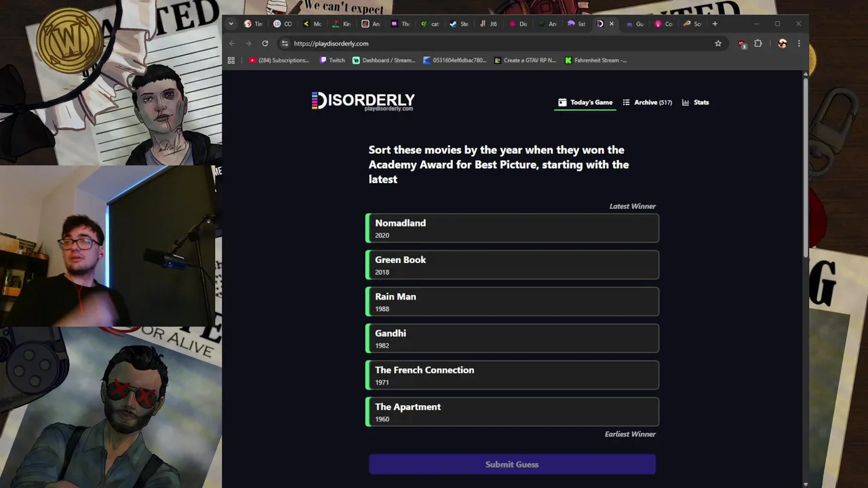Open the 0531604ef6dbac780 bookmark
The width and height of the screenshot is (868, 488).
click(x=455, y=60)
